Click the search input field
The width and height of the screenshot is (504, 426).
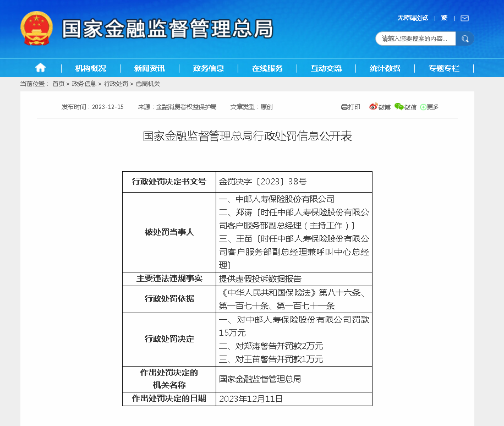(415, 39)
